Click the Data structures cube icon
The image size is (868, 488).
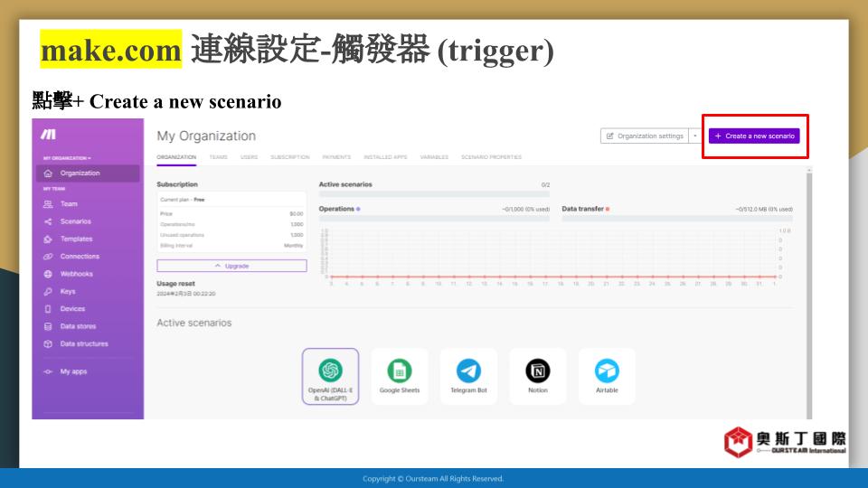[x=48, y=343]
